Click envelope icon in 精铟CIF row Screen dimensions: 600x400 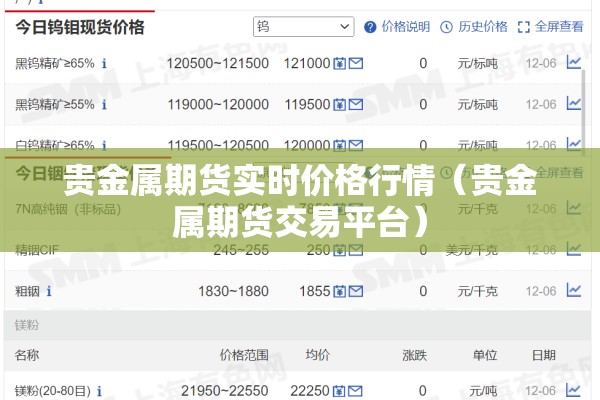pyautogui.click(x=356, y=250)
